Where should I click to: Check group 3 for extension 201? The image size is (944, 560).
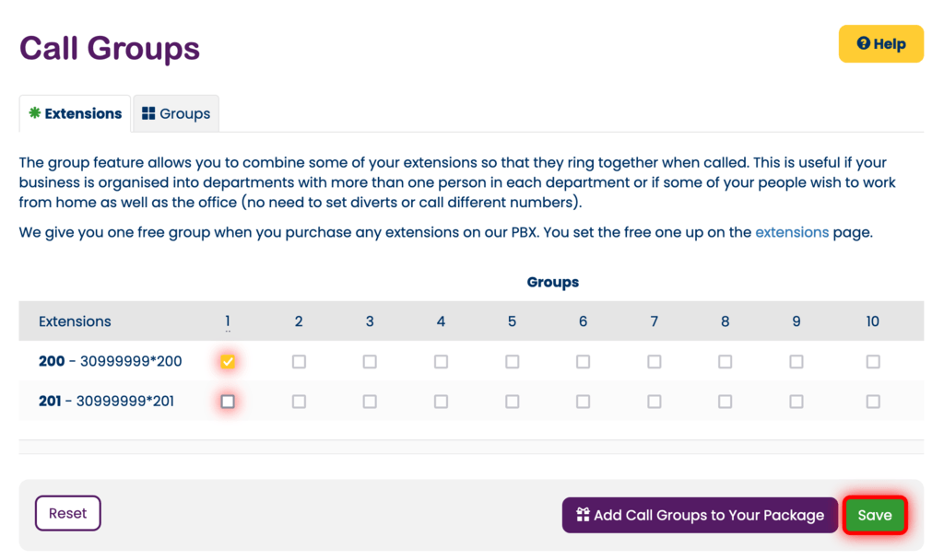pyautogui.click(x=370, y=402)
